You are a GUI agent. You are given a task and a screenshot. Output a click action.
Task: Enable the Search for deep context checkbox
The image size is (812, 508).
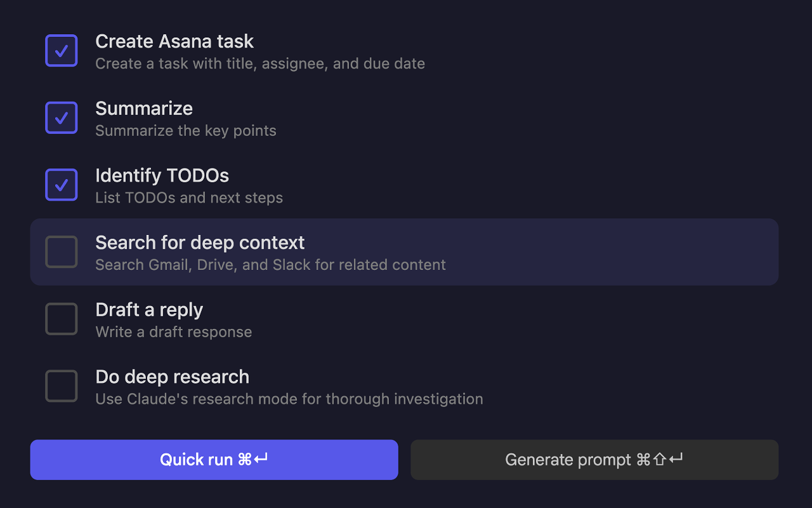62,252
